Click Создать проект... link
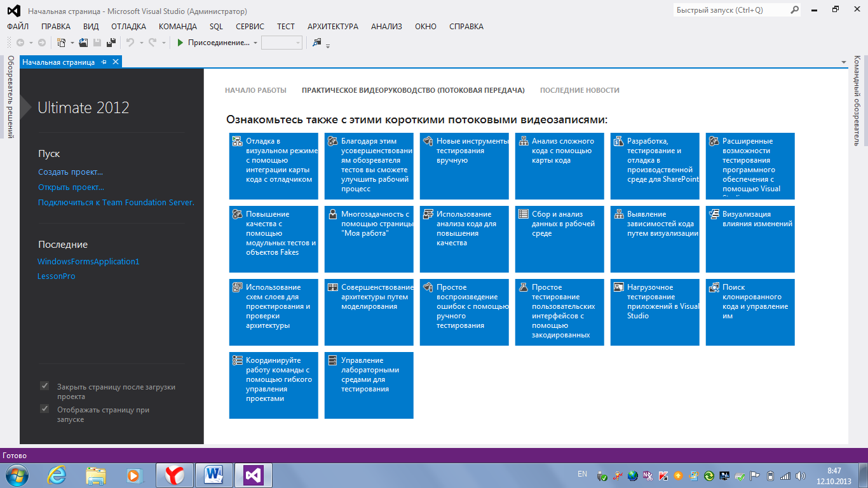 pos(71,172)
